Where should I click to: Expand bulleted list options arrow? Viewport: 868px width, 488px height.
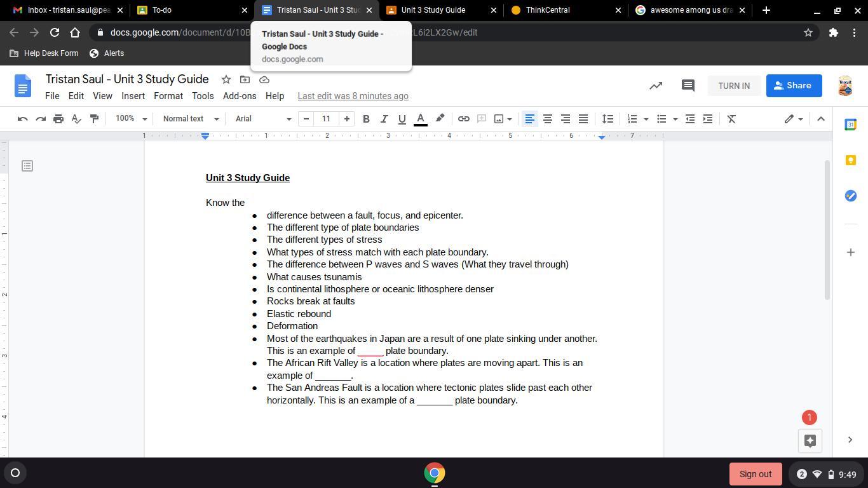tap(675, 119)
